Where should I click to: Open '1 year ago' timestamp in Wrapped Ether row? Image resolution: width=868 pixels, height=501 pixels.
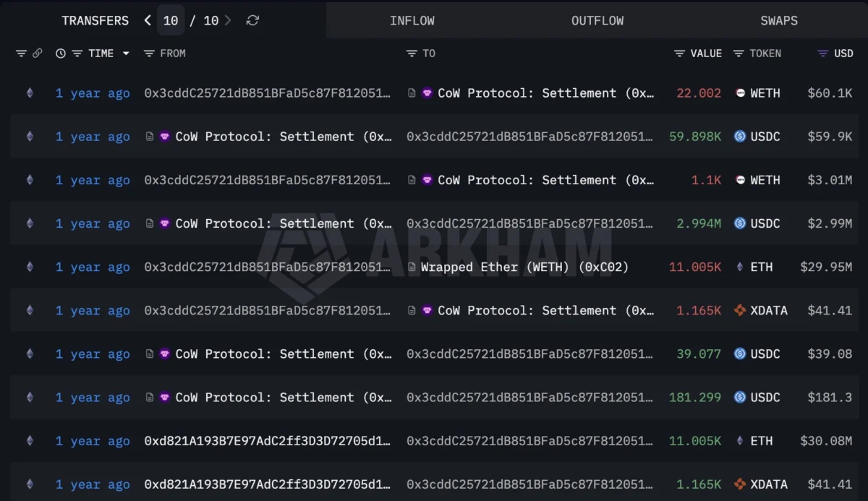pos(93,267)
